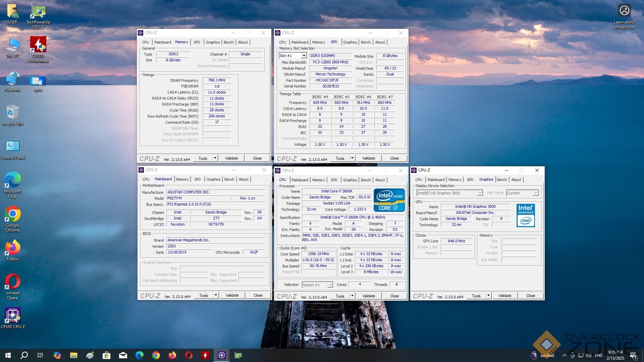This screenshot has height=362, width=644.
Task: Click the mainboard Model field P8Z77-M
Action: tap(198, 198)
